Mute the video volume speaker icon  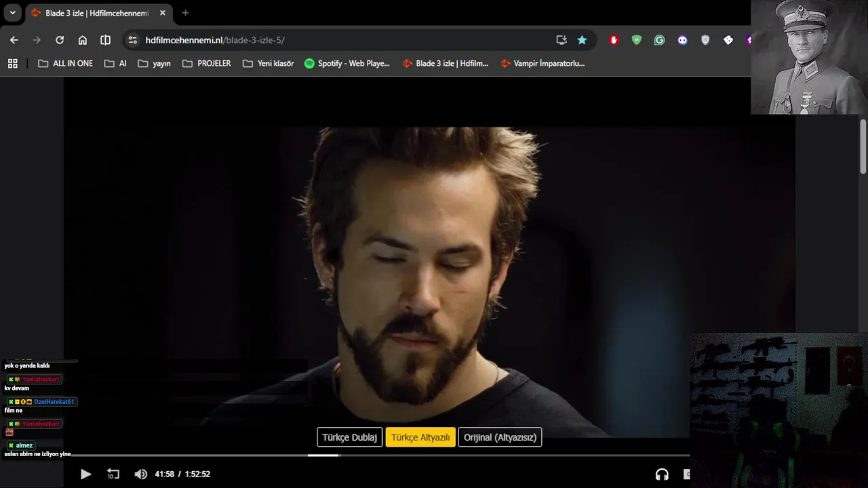[140, 474]
